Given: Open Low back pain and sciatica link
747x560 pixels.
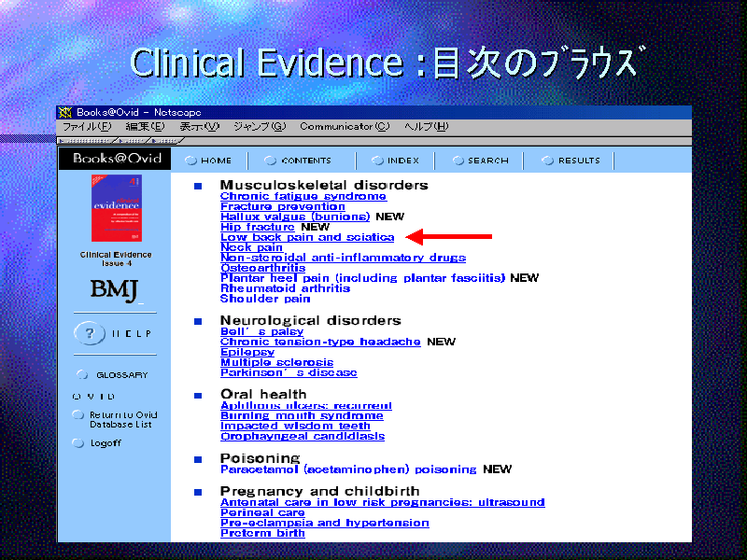Looking at the screenshot, I should pyautogui.click(x=307, y=238).
